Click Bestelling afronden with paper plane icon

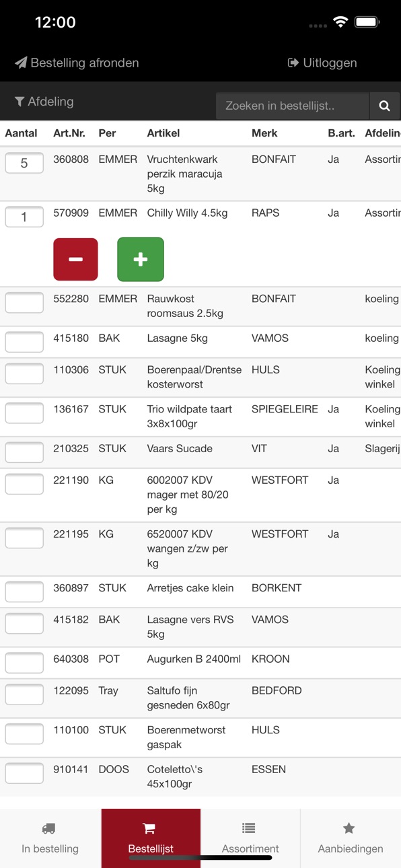click(x=77, y=63)
